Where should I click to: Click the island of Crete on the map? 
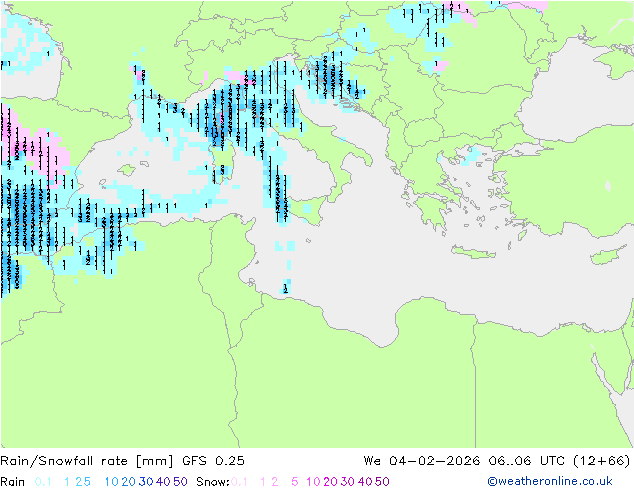point(473,252)
